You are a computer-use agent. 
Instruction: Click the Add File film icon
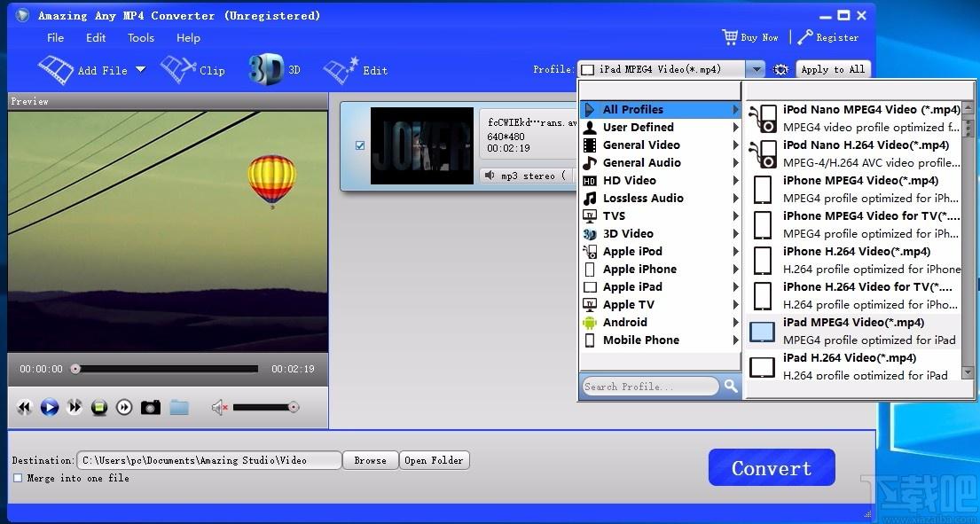point(56,70)
